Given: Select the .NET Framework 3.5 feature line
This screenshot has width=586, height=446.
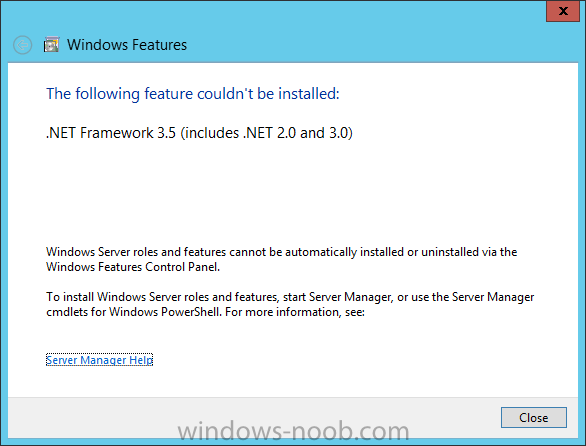Looking at the screenshot, I should (199, 133).
